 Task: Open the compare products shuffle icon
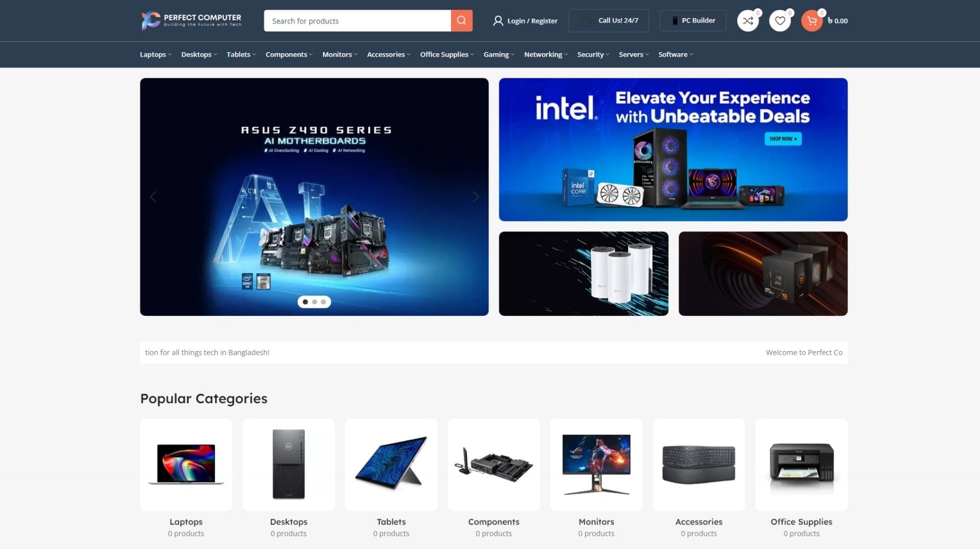(x=748, y=21)
